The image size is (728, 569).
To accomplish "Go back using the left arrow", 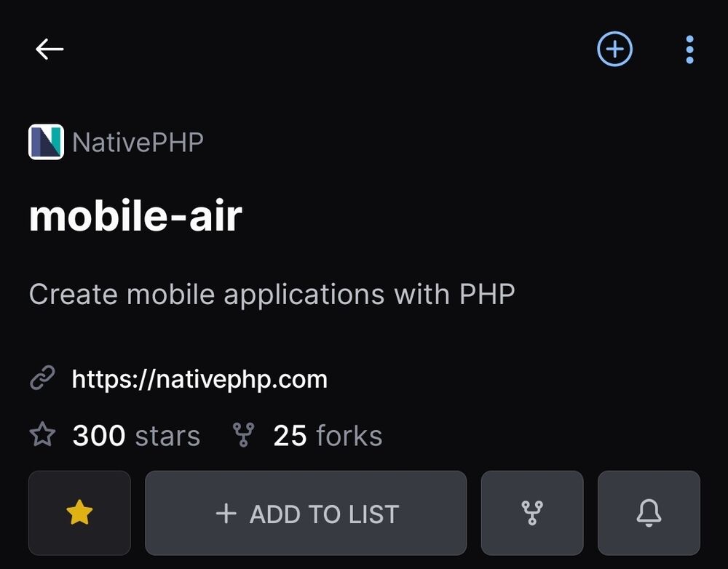I will (50, 49).
